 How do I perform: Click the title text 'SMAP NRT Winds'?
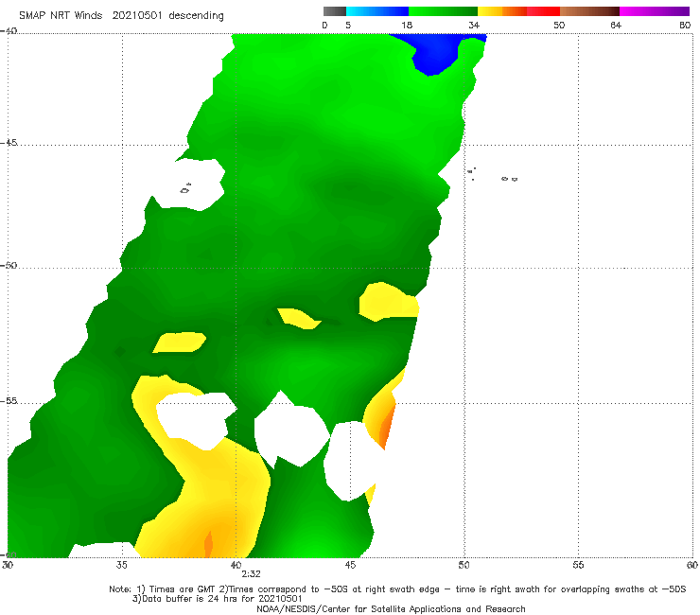click(61, 16)
